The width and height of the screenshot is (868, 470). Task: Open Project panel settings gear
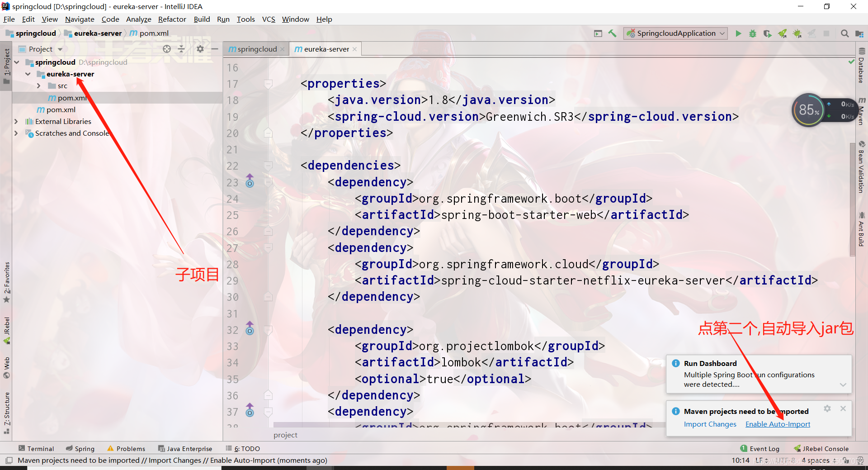click(200, 49)
